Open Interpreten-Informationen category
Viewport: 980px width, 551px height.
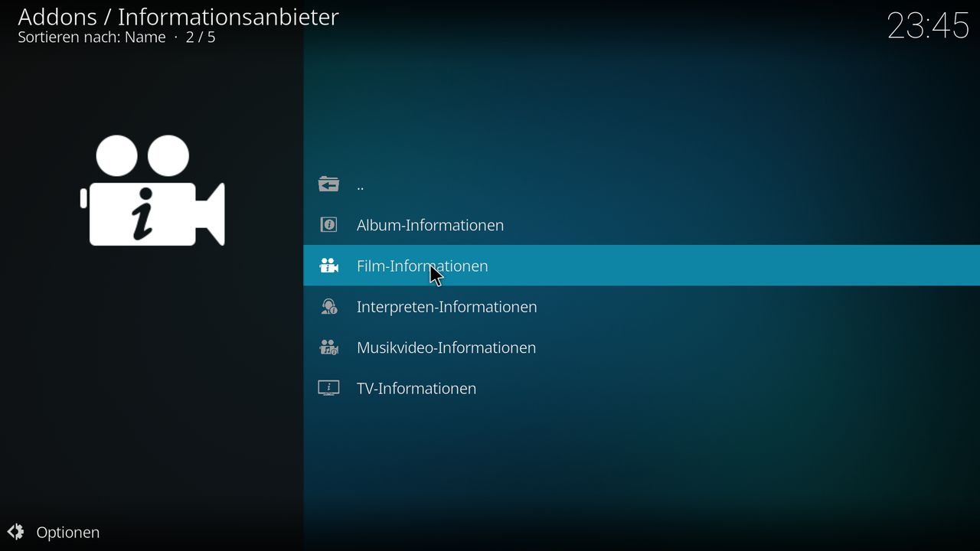tap(642, 307)
